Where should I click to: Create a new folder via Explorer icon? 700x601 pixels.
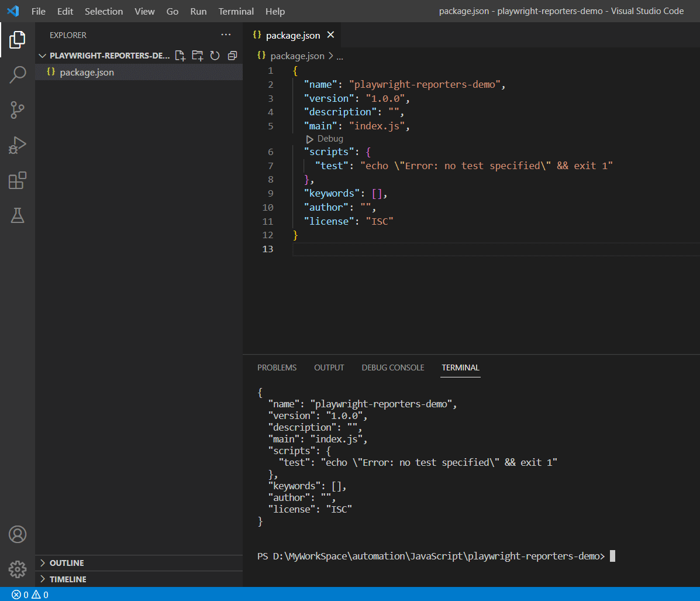(x=197, y=55)
